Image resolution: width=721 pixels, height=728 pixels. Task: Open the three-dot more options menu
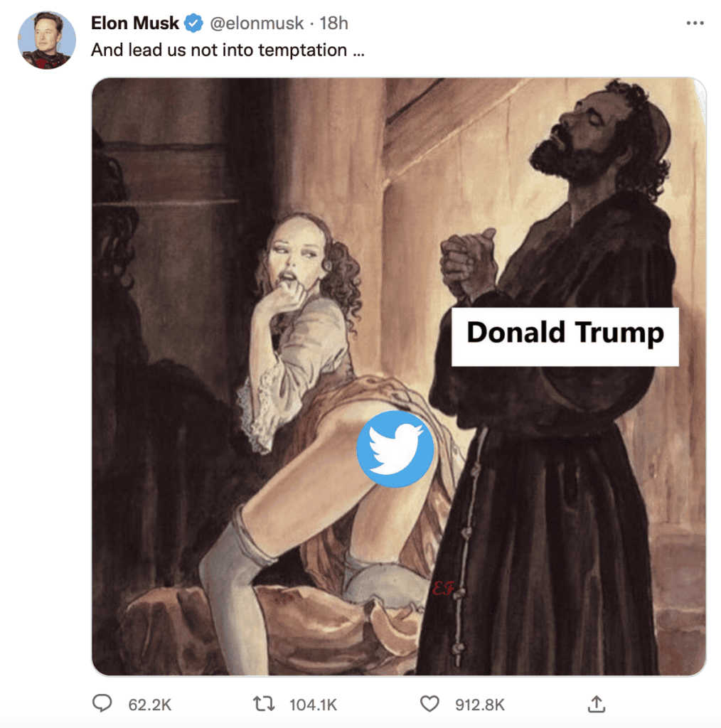(695, 23)
